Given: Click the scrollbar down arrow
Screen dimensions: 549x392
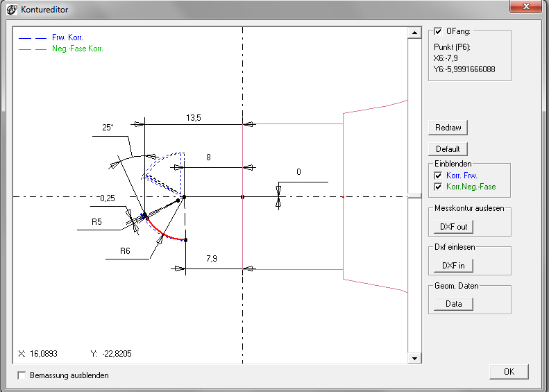Looking at the screenshot, I should (414, 358).
